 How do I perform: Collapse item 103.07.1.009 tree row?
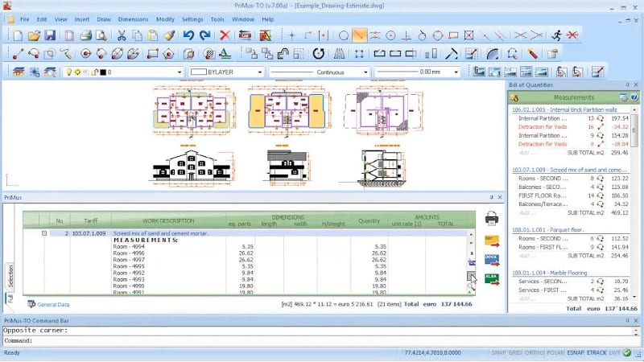pos(44,233)
